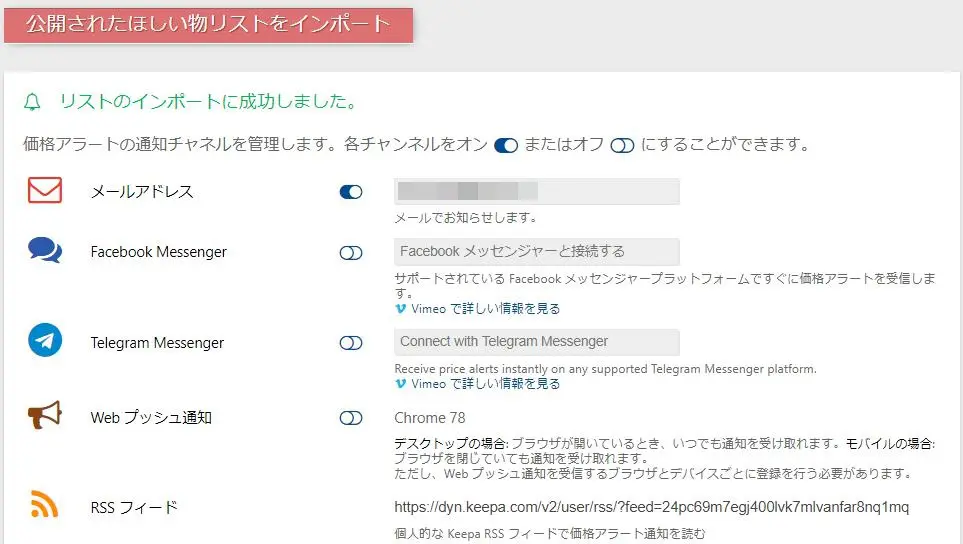Click リストのインポートに成功しました message

[208, 102]
